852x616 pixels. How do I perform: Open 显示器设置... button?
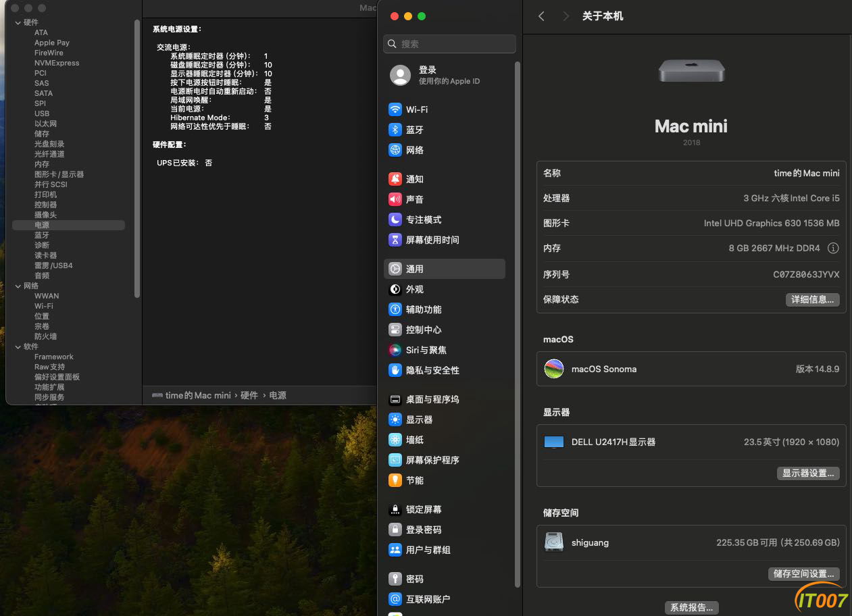pos(808,473)
